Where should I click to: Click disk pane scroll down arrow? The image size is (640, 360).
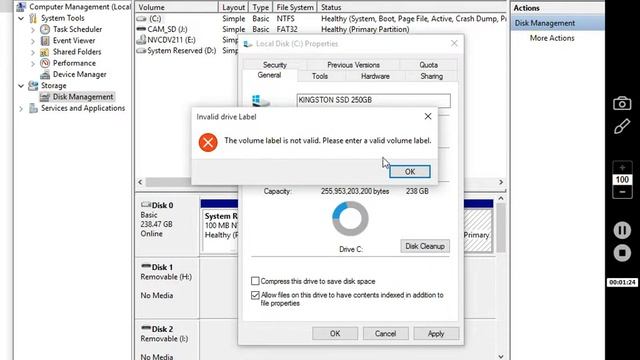[x=501, y=356]
